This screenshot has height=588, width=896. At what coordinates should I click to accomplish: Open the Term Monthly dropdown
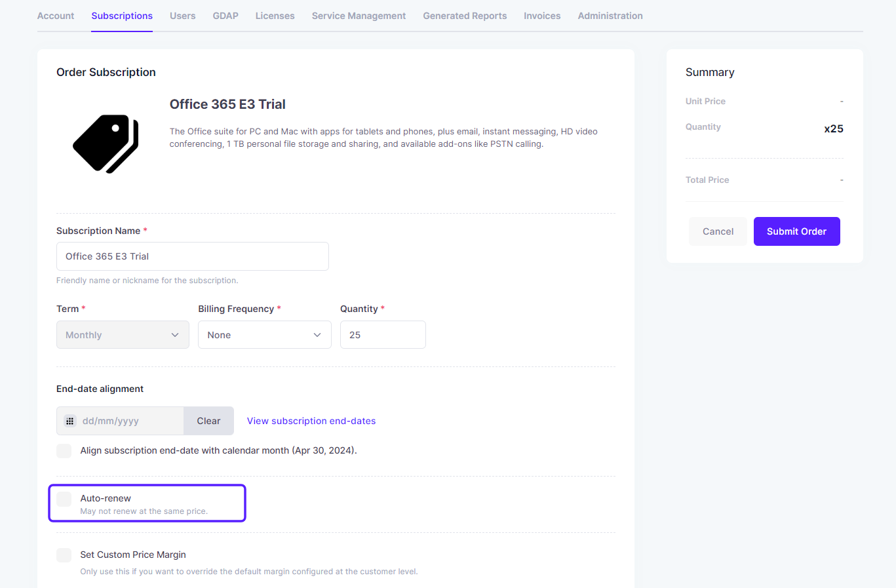[123, 335]
